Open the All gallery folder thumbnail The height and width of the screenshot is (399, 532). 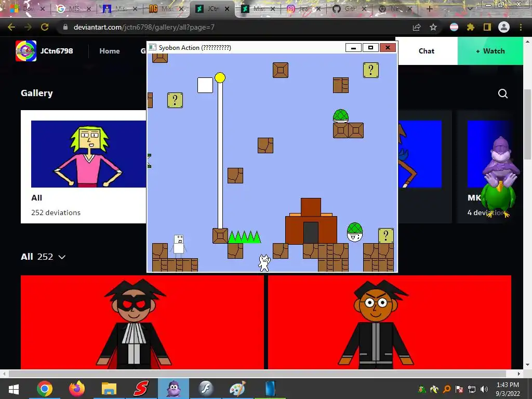tap(88, 154)
